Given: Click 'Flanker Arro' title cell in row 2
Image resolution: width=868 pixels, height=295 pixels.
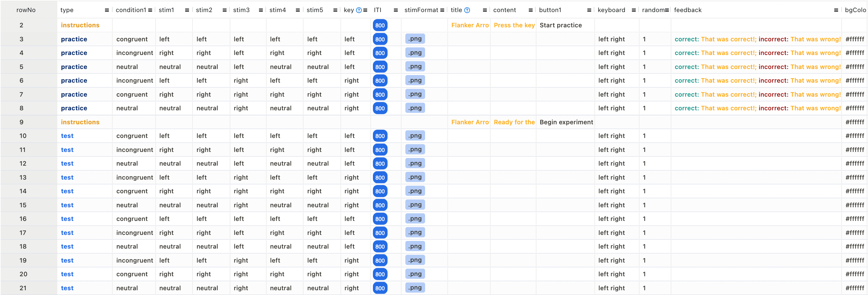Looking at the screenshot, I should pyautogui.click(x=469, y=25).
